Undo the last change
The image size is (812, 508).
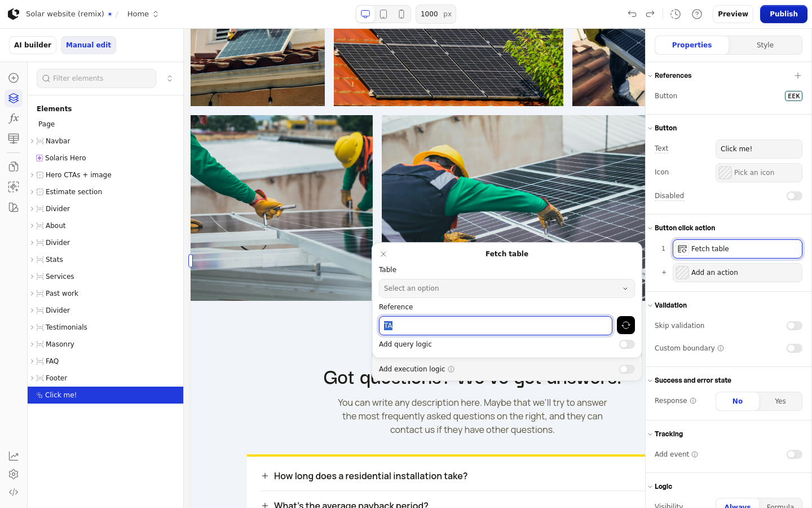click(x=632, y=14)
